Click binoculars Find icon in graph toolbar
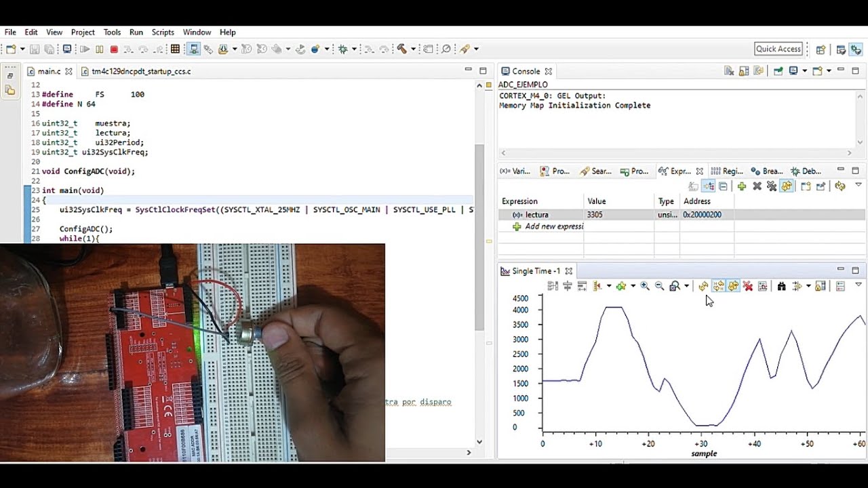The width and height of the screenshot is (868, 488). (x=781, y=286)
